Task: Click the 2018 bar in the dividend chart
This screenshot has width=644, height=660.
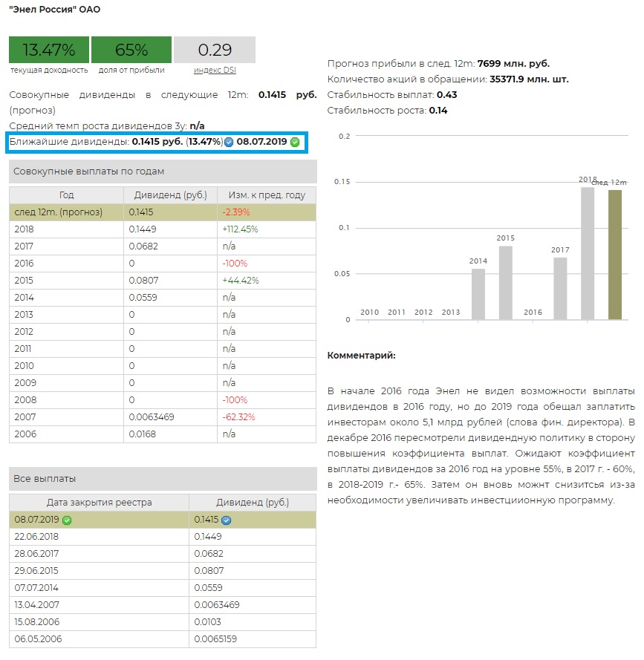Action: (588, 252)
